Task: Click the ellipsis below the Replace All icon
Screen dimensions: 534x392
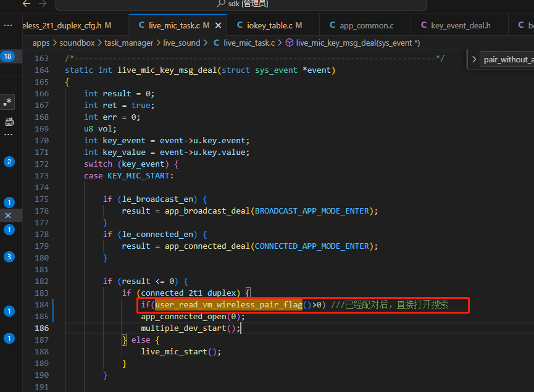Action: 8,135
